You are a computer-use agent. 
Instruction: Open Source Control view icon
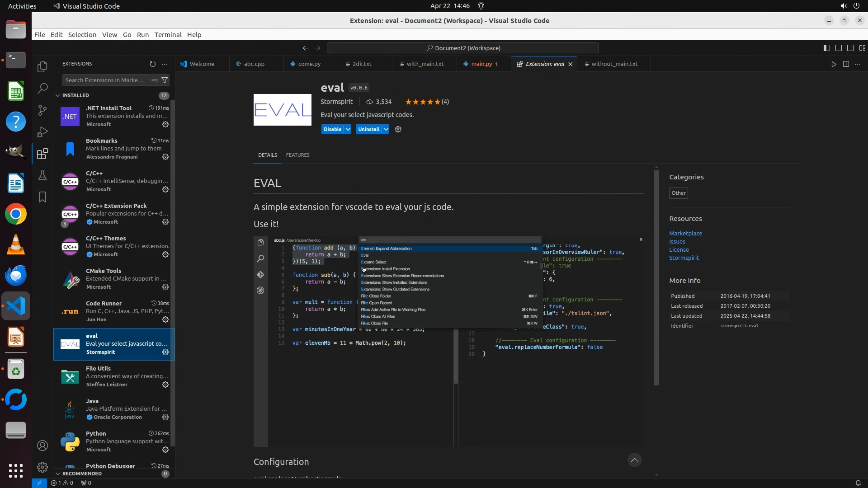[x=42, y=110]
